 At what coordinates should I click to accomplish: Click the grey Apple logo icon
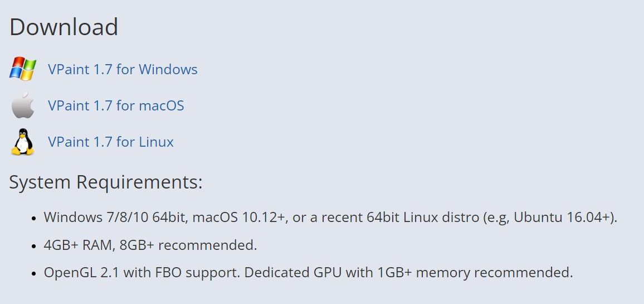pos(23,105)
